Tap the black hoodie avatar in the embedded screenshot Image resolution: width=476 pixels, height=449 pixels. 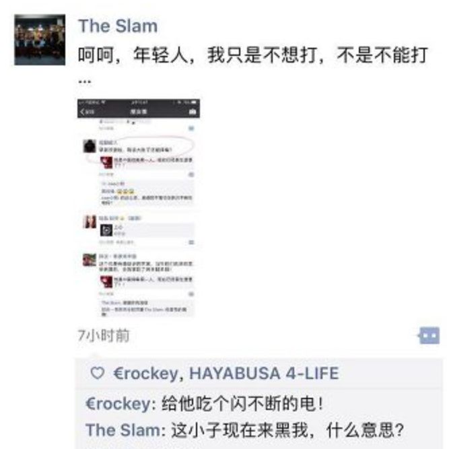[x=90, y=146]
